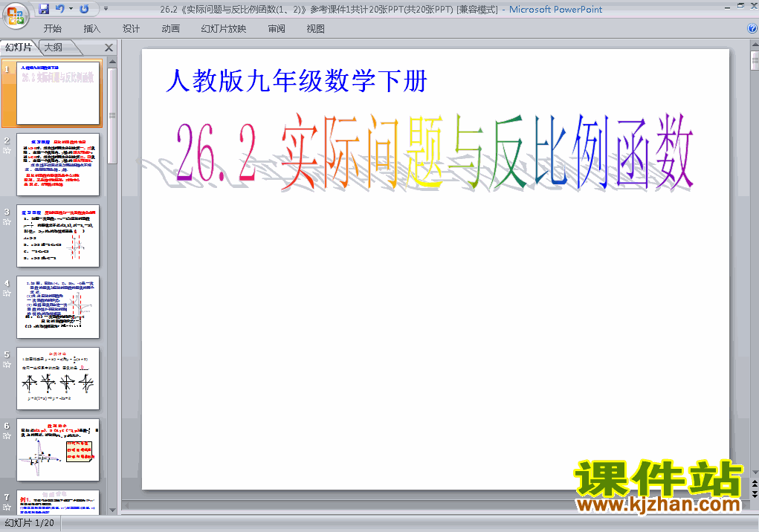Switch to the 大纲 pane tab
This screenshot has height=532, width=759.
[x=54, y=48]
